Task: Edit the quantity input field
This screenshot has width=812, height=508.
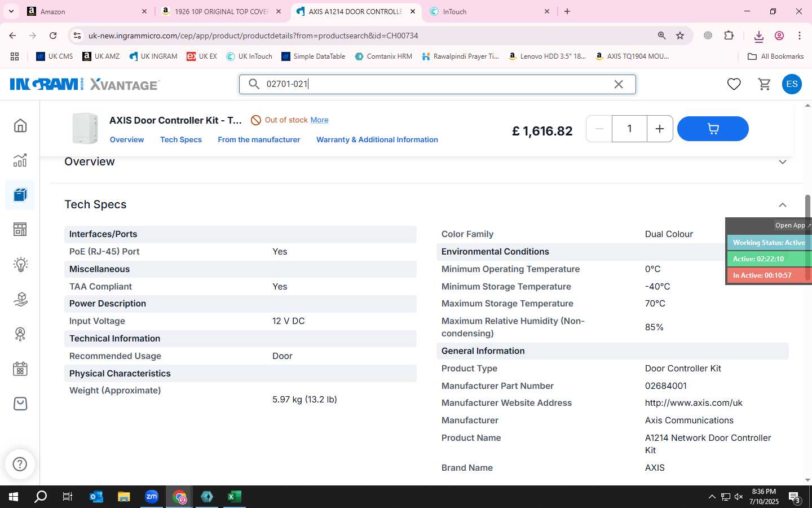Action: pos(629,129)
